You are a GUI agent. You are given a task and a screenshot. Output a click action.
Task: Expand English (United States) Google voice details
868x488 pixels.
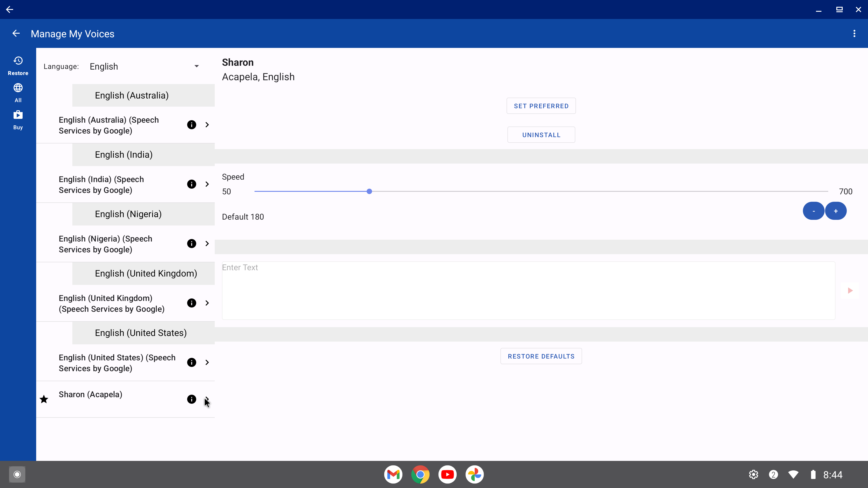(x=207, y=362)
